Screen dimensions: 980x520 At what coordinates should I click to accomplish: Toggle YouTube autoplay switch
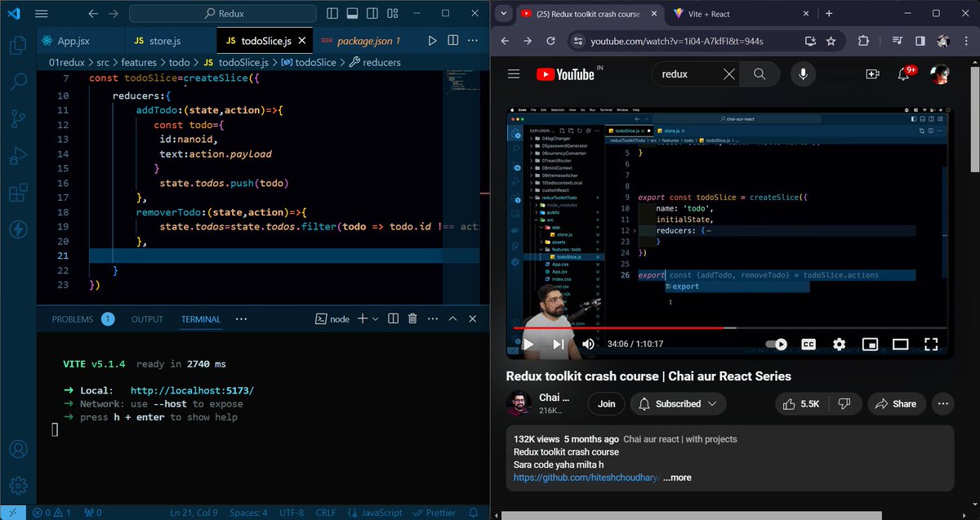(x=777, y=344)
